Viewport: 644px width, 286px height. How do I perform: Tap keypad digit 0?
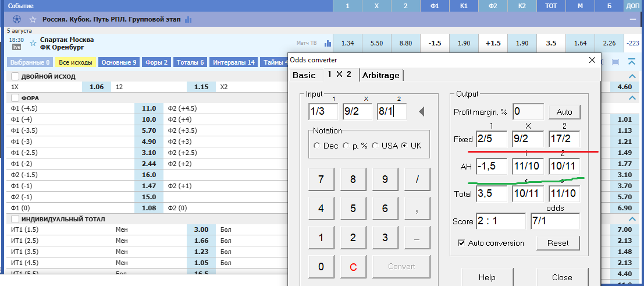pyautogui.click(x=321, y=267)
